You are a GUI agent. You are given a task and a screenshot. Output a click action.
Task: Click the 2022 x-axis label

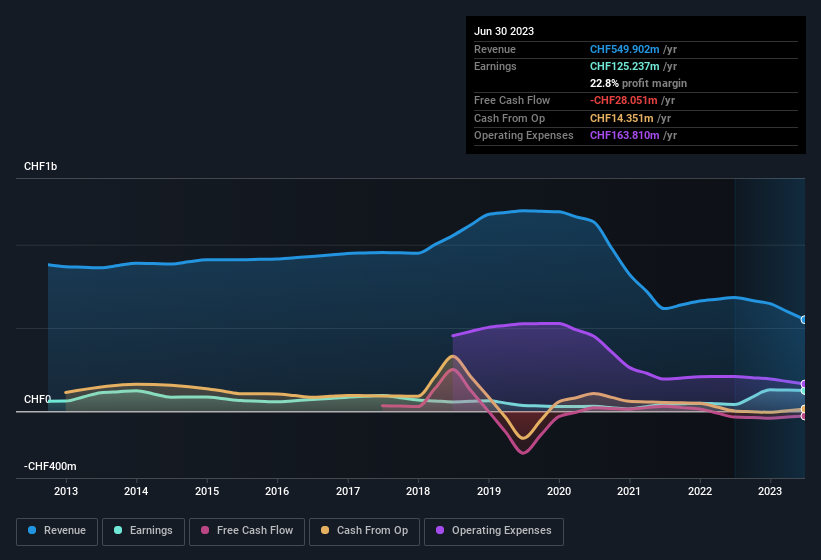pyautogui.click(x=700, y=491)
